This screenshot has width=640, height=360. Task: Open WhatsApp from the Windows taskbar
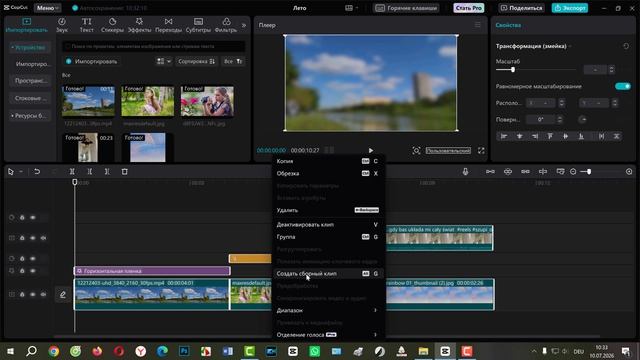point(315,351)
